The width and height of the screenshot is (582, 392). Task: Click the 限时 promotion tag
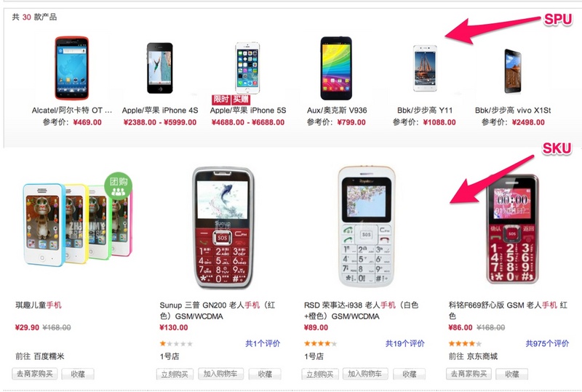tap(221, 99)
